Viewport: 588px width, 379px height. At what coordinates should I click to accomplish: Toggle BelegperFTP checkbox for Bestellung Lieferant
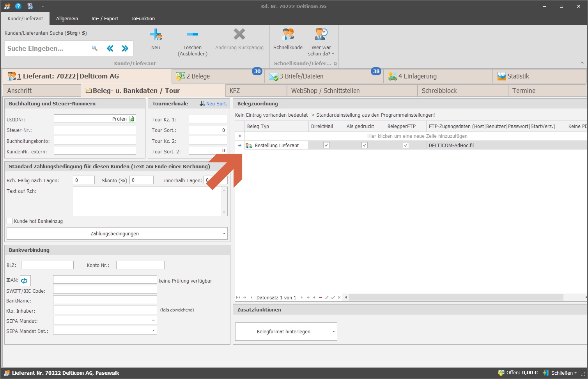pyautogui.click(x=406, y=145)
